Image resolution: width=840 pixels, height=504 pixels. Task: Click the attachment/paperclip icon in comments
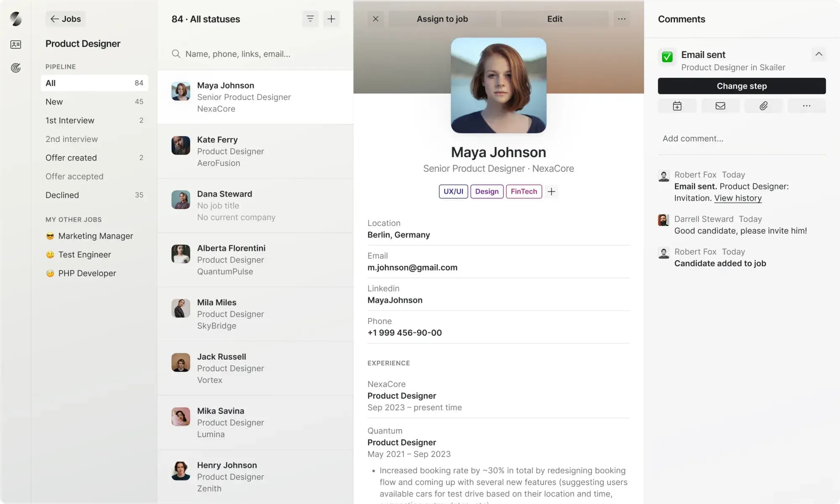pos(763,106)
